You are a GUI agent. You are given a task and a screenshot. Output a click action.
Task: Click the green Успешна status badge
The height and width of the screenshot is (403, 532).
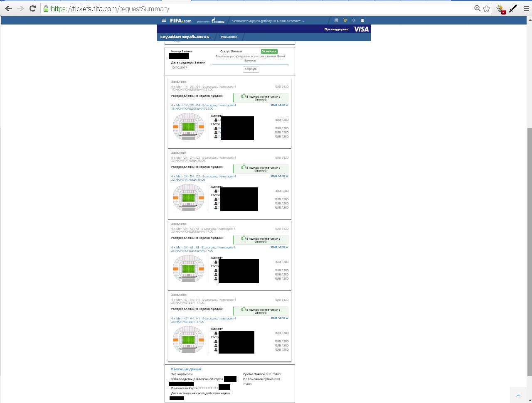[x=269, y=52]
